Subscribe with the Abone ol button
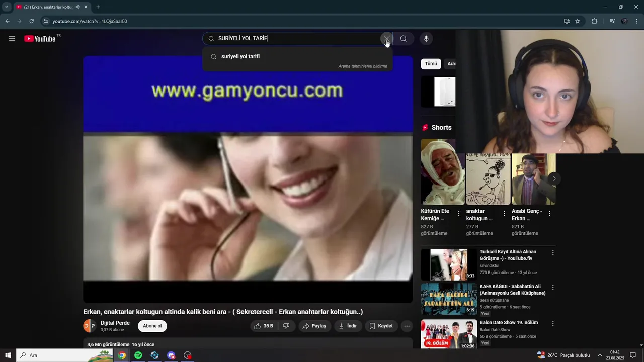Image resolution: width=644 pixels, height=362 pixels. (x=152, y=326)
